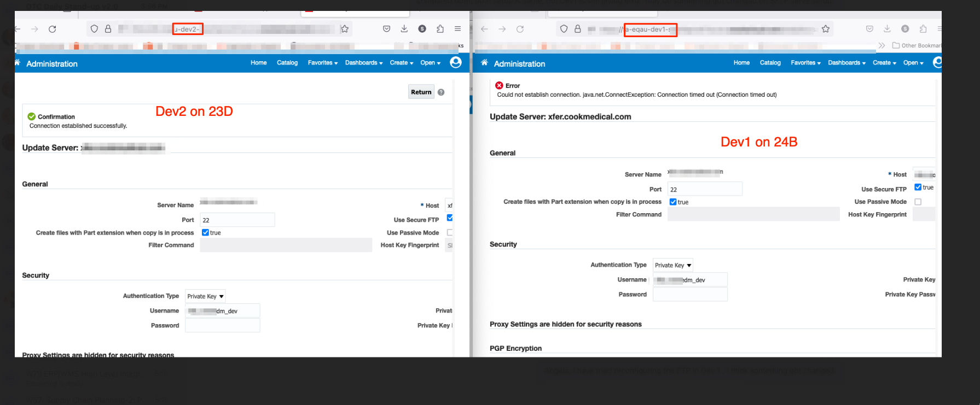The image size is (980, 405).
Task: Click Username field in left window
Action: coord(222,311)
